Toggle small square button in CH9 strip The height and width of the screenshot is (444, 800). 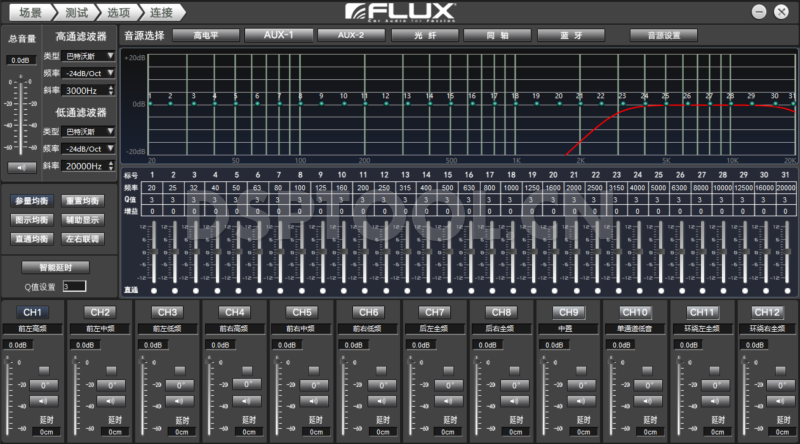point(581,371)
